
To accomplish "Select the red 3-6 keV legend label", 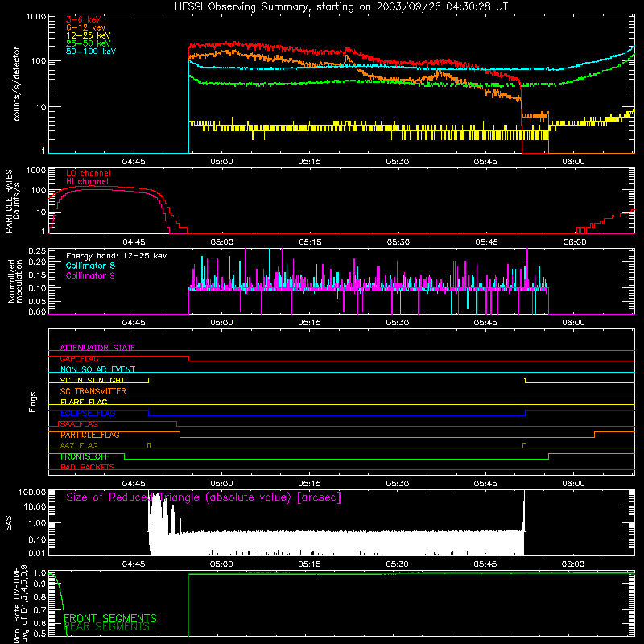I will pos(84,19).
